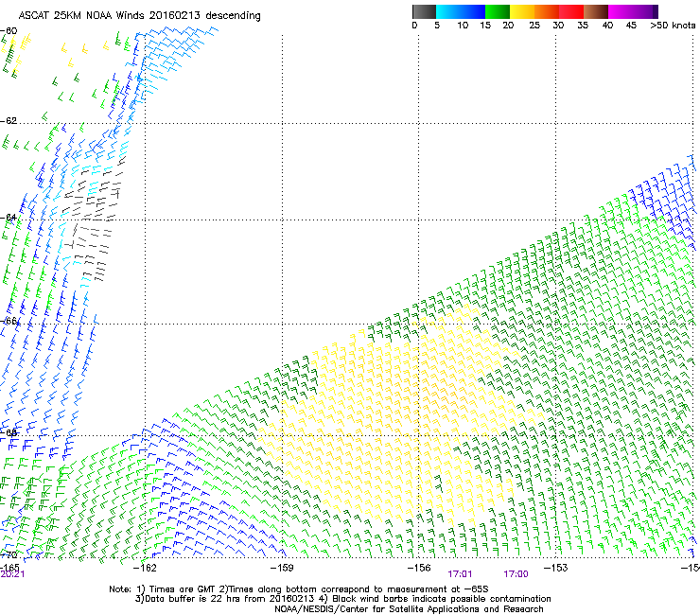This screenshot has width=700, height=615.
Task: Click the '>50 knots' legend label
Action: coord(673,26)
